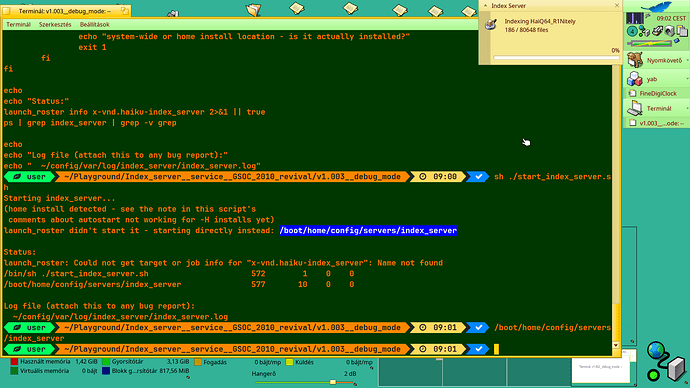This screenshot has width=690, height=388.
Task: Click the 09:02 CEST clock
Action: pos(671,18)
